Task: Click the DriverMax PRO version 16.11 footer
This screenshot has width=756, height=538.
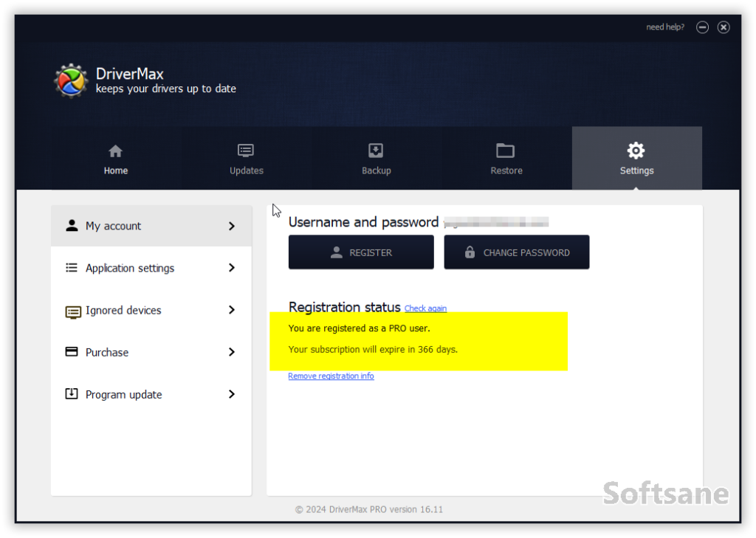Action: (369, 509)
